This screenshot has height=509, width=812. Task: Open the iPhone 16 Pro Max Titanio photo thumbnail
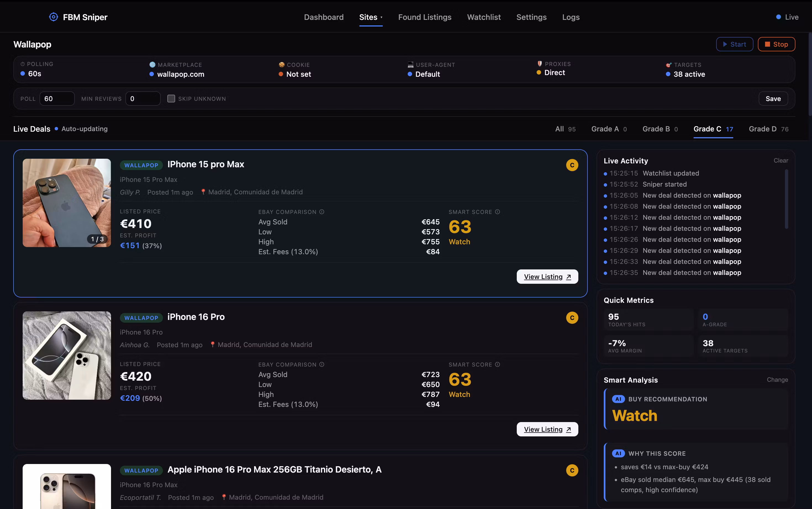(x=67, y=486)
